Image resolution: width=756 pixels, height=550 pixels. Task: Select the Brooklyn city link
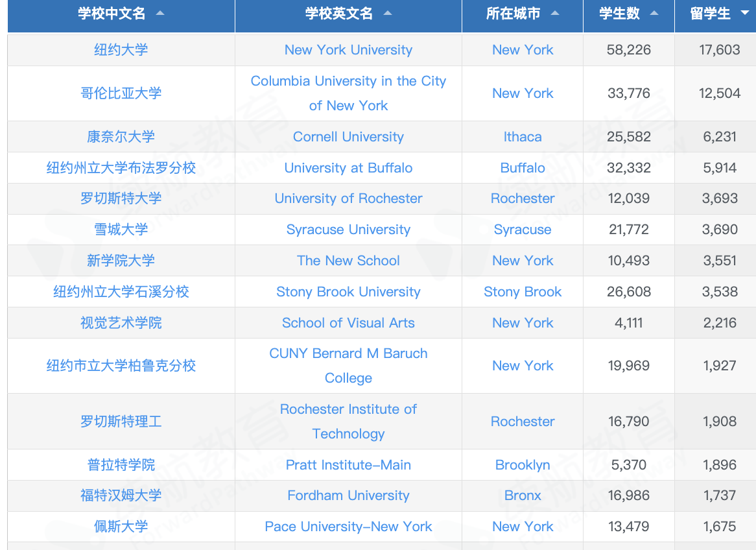[x=523, y=465]
